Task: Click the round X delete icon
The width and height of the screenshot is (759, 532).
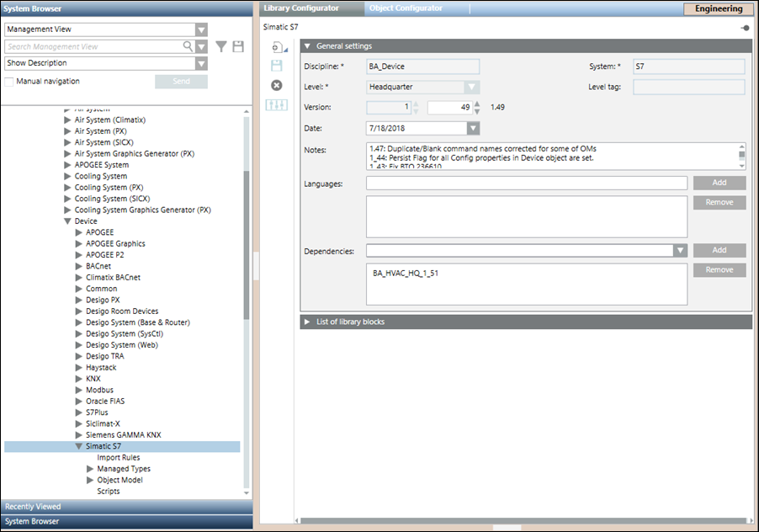Action: point(277,85)
